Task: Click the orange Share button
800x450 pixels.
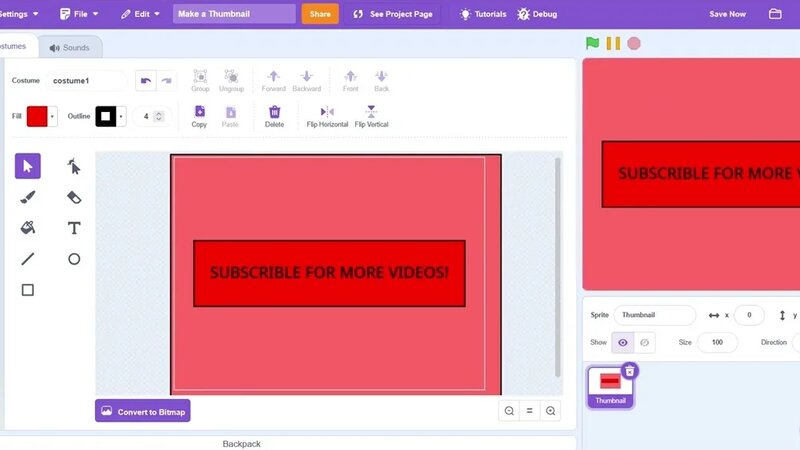Action: (x=320, y=14)
